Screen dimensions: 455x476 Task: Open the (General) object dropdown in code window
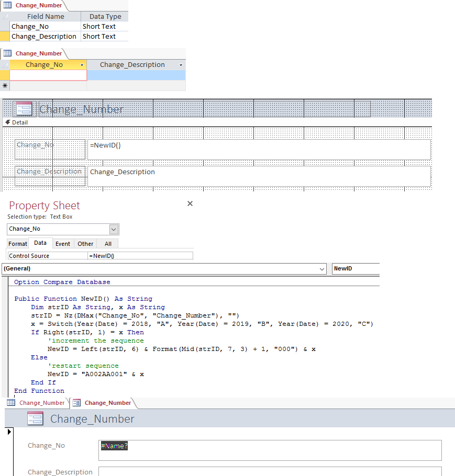click(x=322, y=269)
